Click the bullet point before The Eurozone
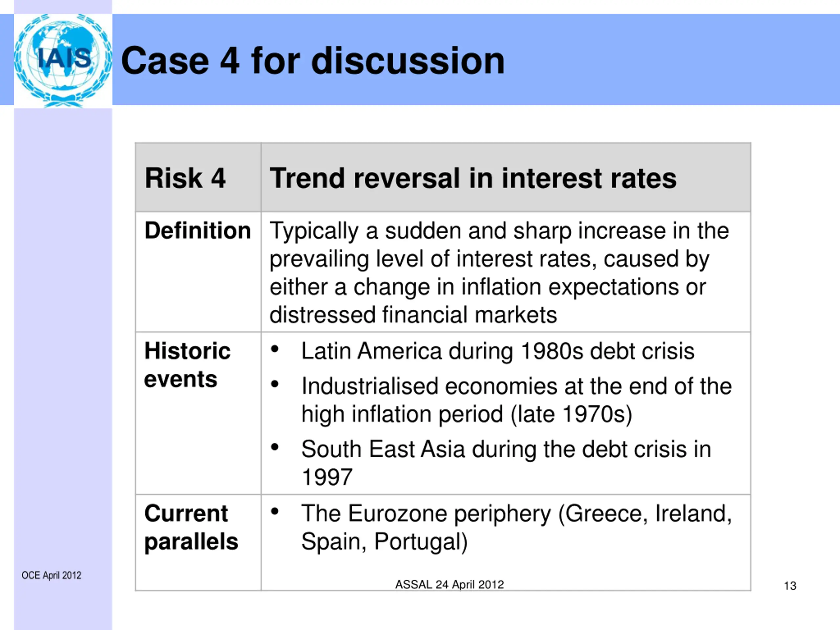The height and width of the screenshot is (630, 840). (275, 511)
